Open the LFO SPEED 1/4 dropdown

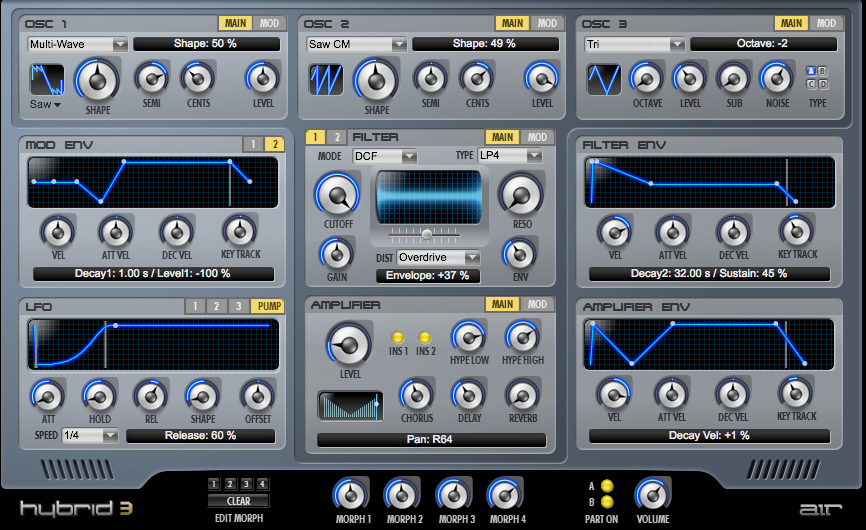coord(90,436)
